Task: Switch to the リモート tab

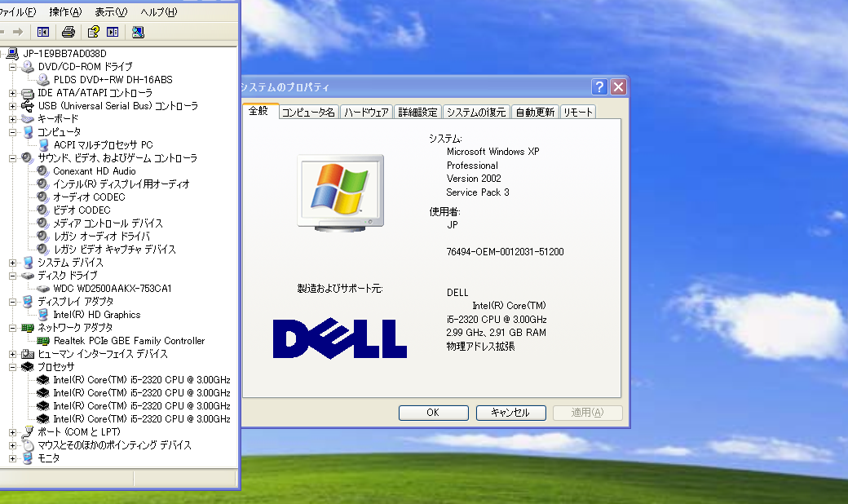Action: click(577, 112)
